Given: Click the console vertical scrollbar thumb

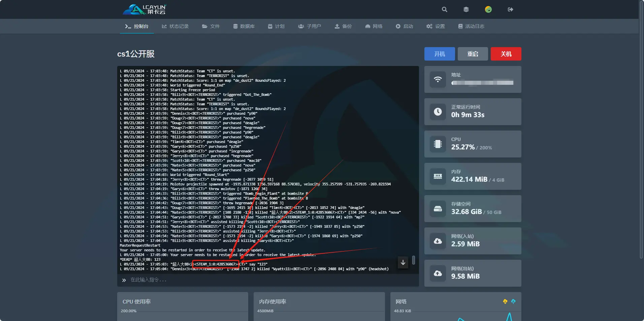Looking at the screenshot, I should [414, 260].
